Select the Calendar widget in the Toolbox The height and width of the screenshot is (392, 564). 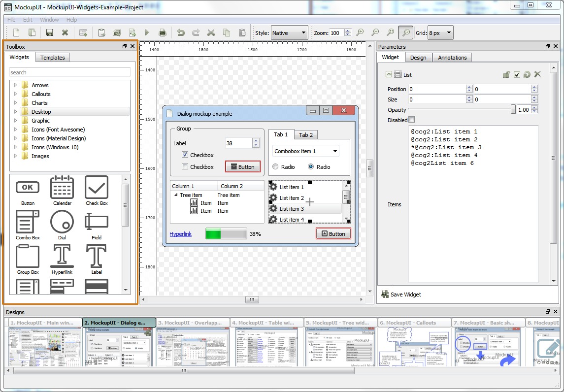[62, 191]
